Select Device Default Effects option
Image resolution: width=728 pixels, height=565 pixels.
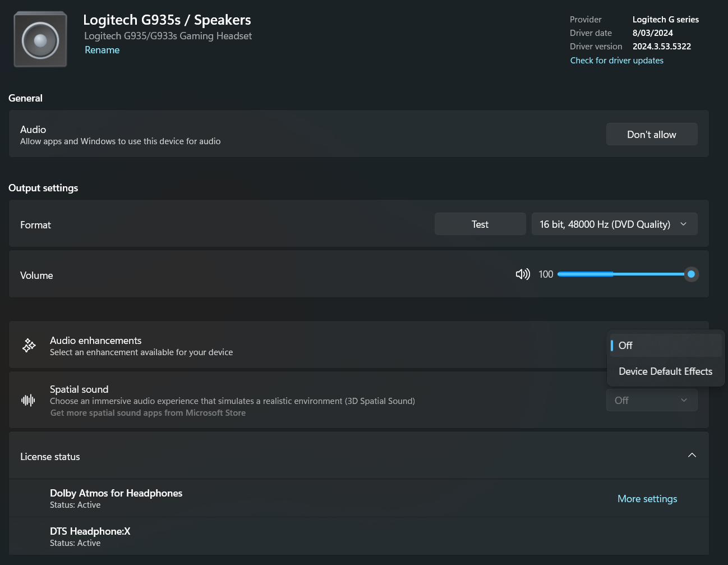pyautogui.click(x=665, y=371)
